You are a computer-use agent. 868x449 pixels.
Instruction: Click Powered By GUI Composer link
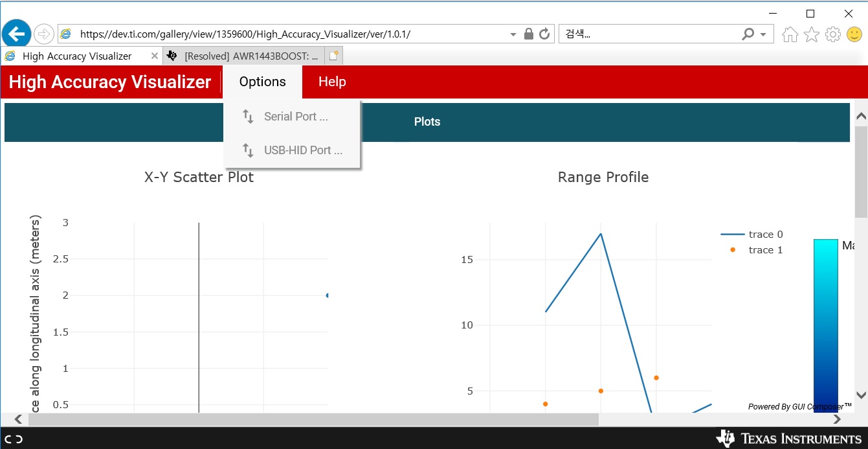[x=799, y=406]
